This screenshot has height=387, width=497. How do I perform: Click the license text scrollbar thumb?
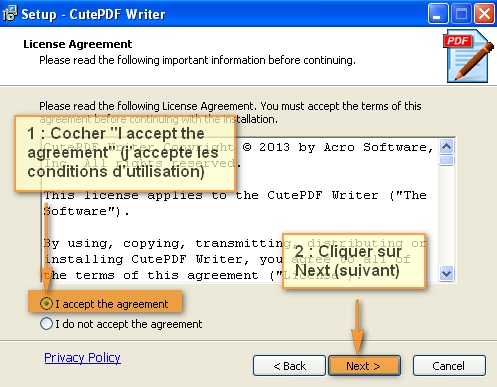tap(446, 160)
